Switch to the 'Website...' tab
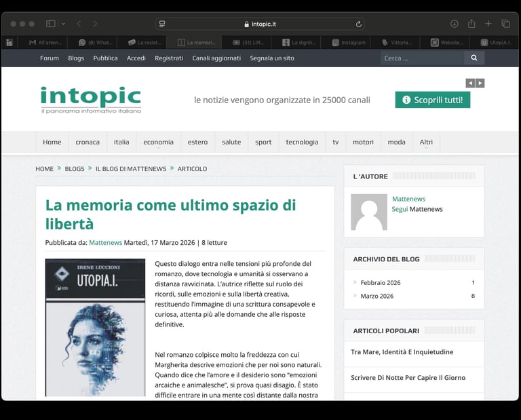The width and height of the screenshot is (521, 420). tap(447, 43)
